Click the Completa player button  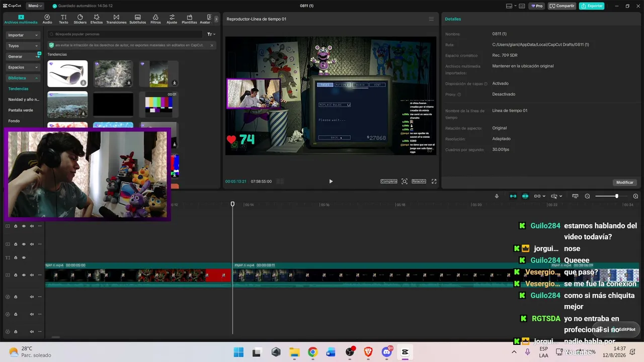pos(389,182)
